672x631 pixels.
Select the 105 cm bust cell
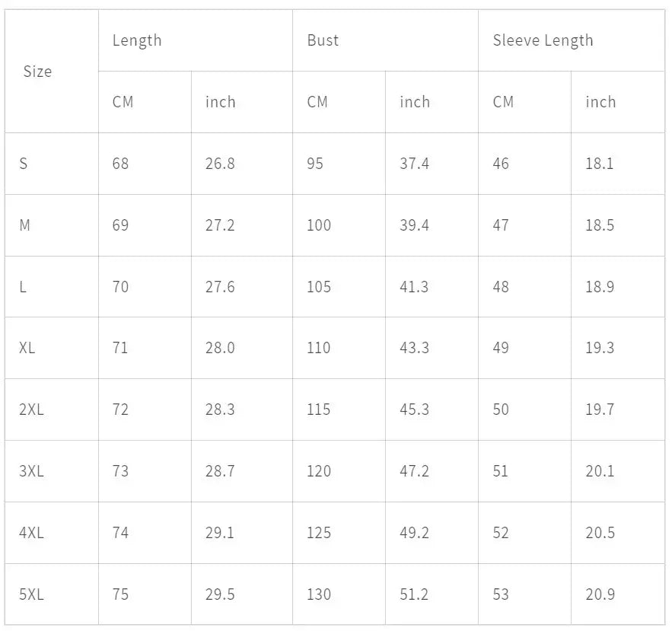click(319, 287)
